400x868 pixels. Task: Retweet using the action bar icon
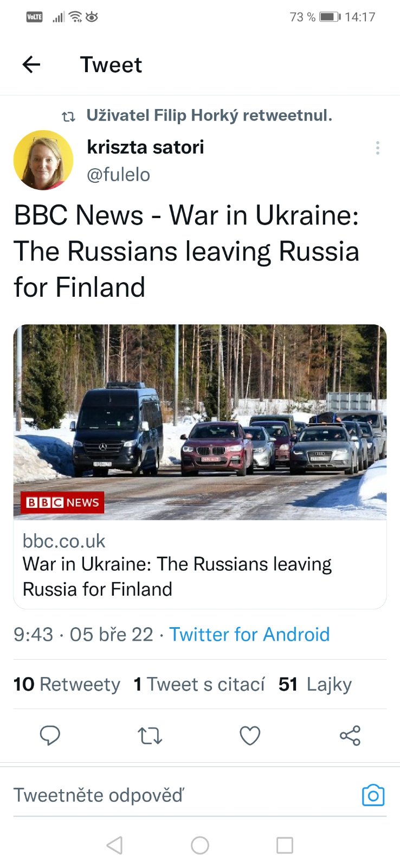[x=150, y=736]
